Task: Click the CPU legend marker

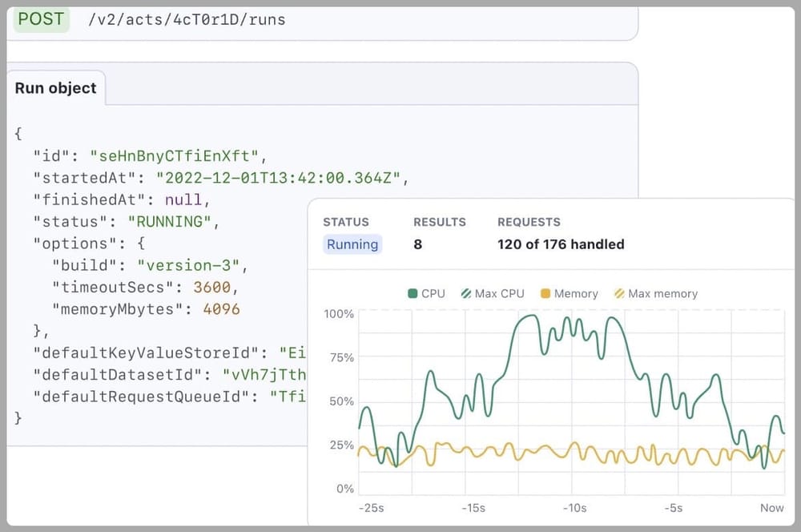Action: [413, 293]
